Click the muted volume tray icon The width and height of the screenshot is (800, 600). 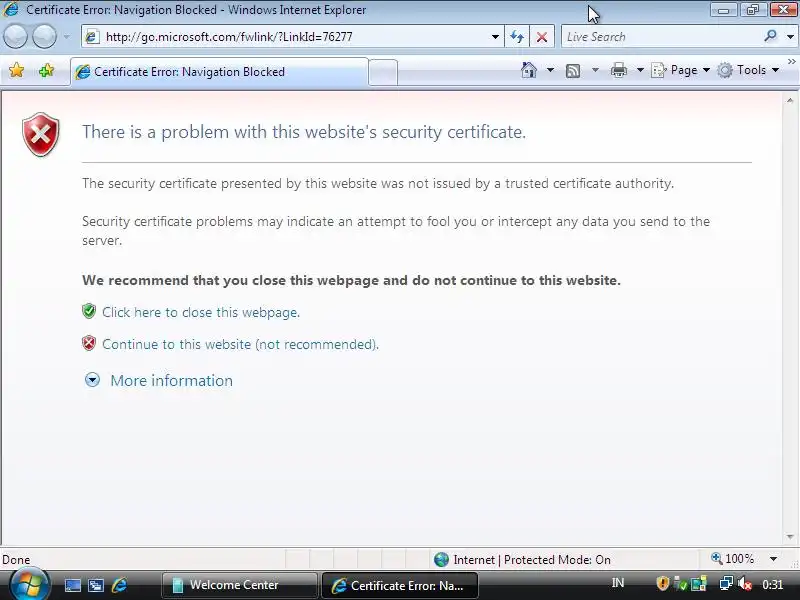pos(745,583)
